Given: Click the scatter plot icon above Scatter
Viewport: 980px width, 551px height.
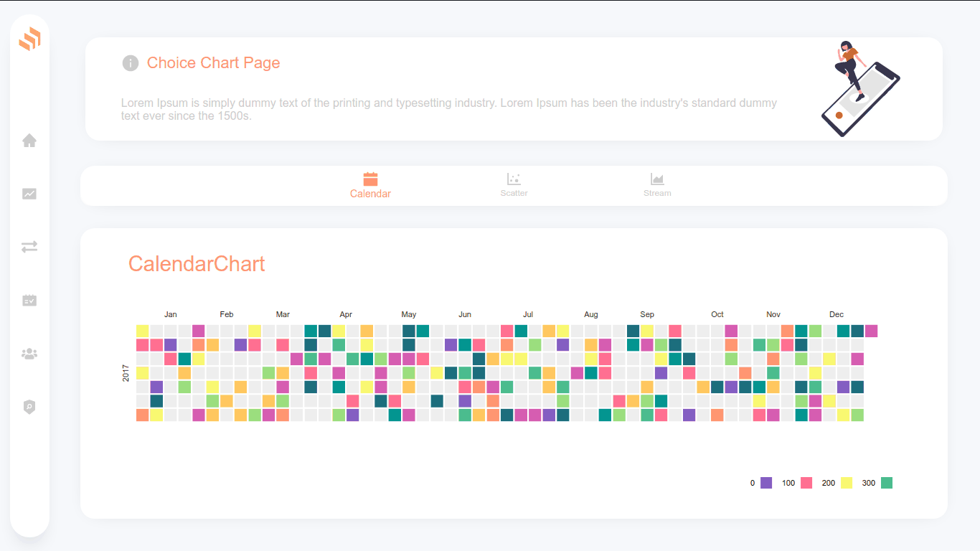Looking at the screenshot, I should pyautogui.click(x=514, y=179).
